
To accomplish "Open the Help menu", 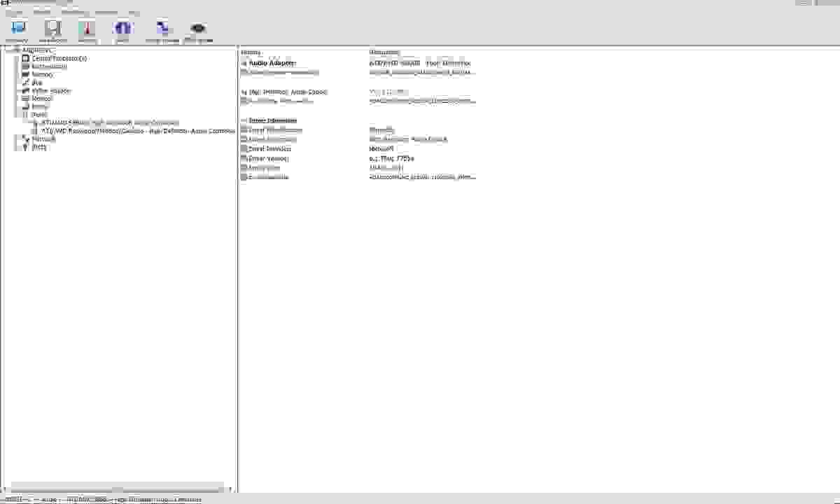I will pos(133,12).
